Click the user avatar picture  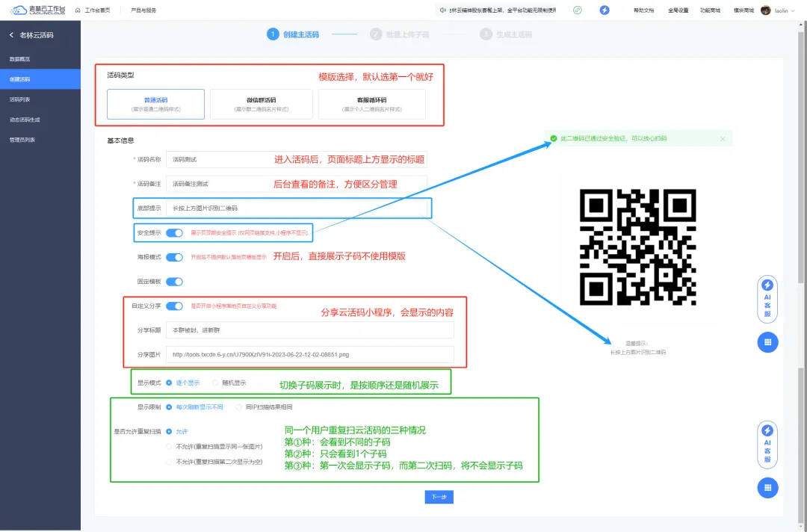coord(766,10)
